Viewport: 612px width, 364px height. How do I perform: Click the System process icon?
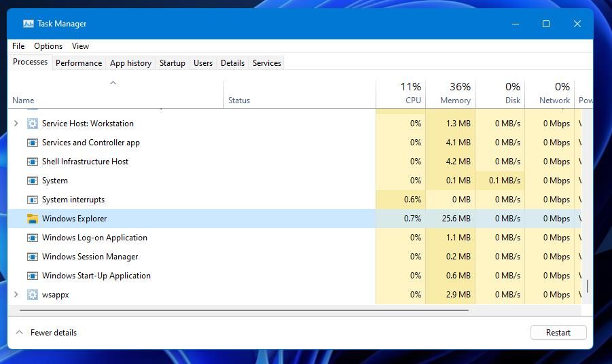point(33,181)
